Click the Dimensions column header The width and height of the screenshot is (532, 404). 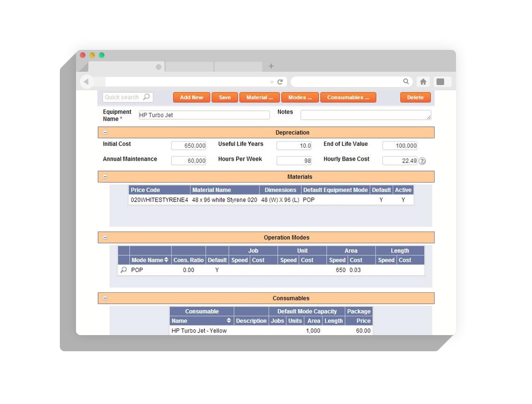click(280, 190)
